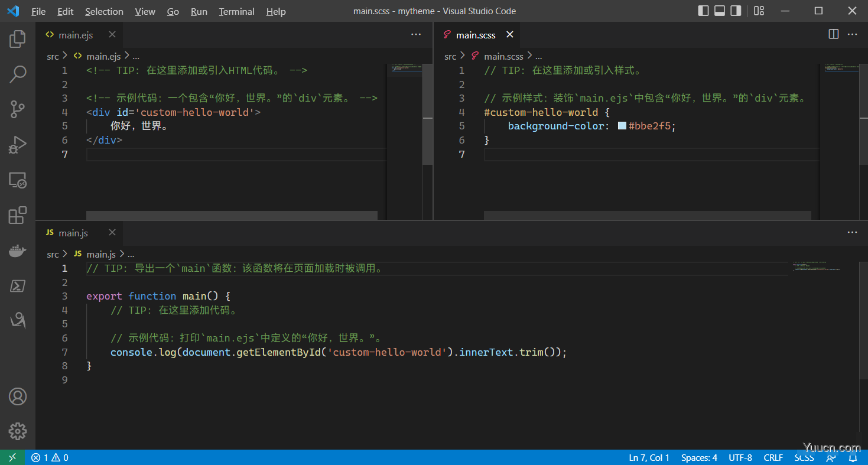868x465 pixels.
Task: Expand the ellipsis breadcrumb after main.scss
Action: coord(538,56)
